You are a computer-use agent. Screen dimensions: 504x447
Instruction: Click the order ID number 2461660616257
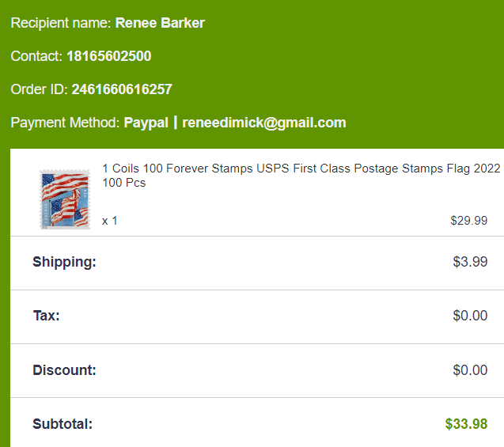[121, 89]
